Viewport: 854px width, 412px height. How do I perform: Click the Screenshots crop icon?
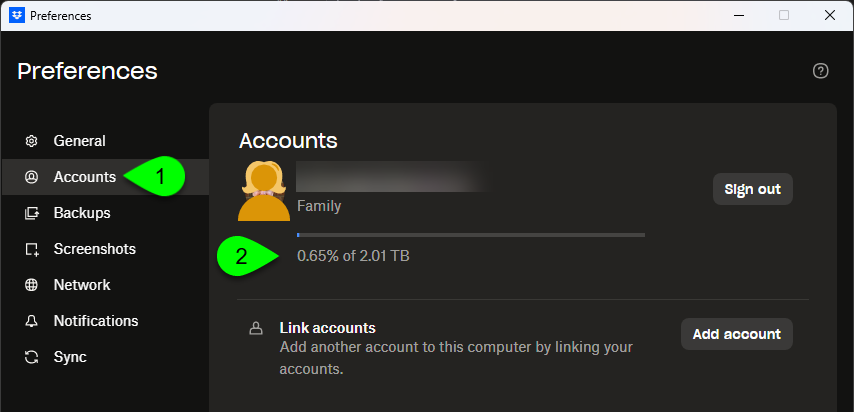[x=32, y=249]
